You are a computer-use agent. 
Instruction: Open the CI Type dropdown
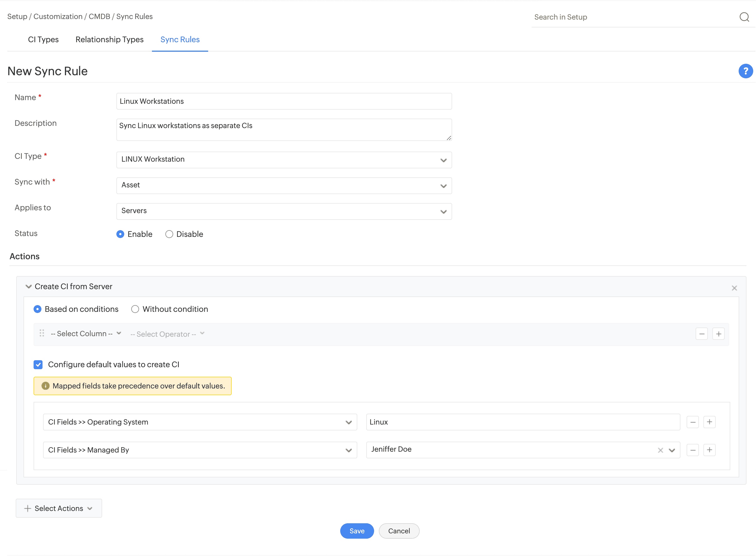pos(443,160)
